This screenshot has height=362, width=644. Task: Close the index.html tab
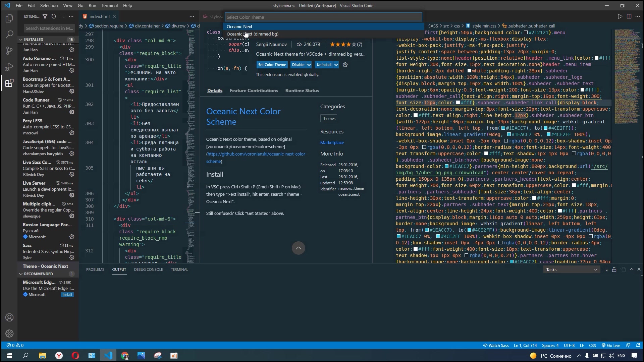click(114, 16)
